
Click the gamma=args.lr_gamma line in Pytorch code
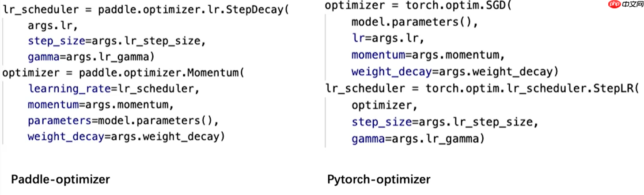point(418,139)
